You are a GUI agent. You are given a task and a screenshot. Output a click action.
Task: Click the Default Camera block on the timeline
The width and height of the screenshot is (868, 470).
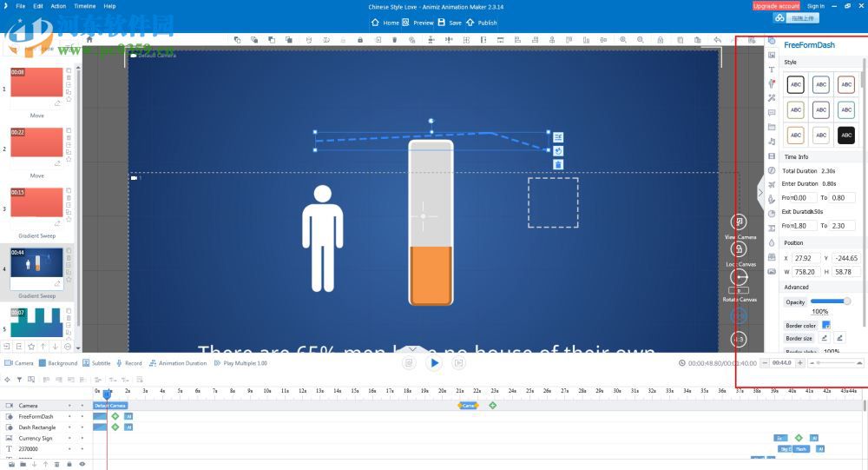tap(109, 406)
